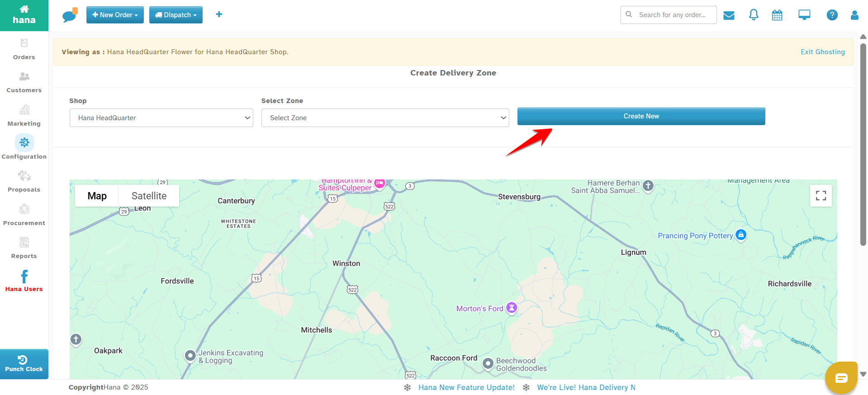Open the hana home logo
The image size is (868, 395).
tap(24, 15)
